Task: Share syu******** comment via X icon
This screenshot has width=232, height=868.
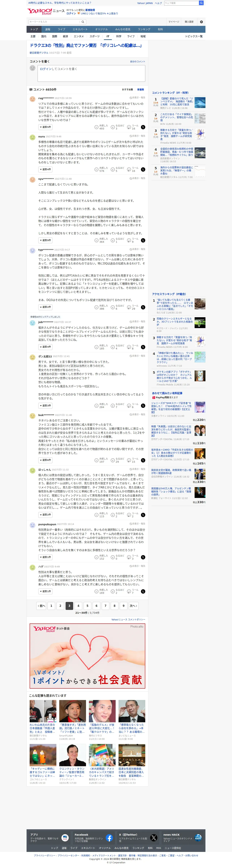Action: click(143, 241)
